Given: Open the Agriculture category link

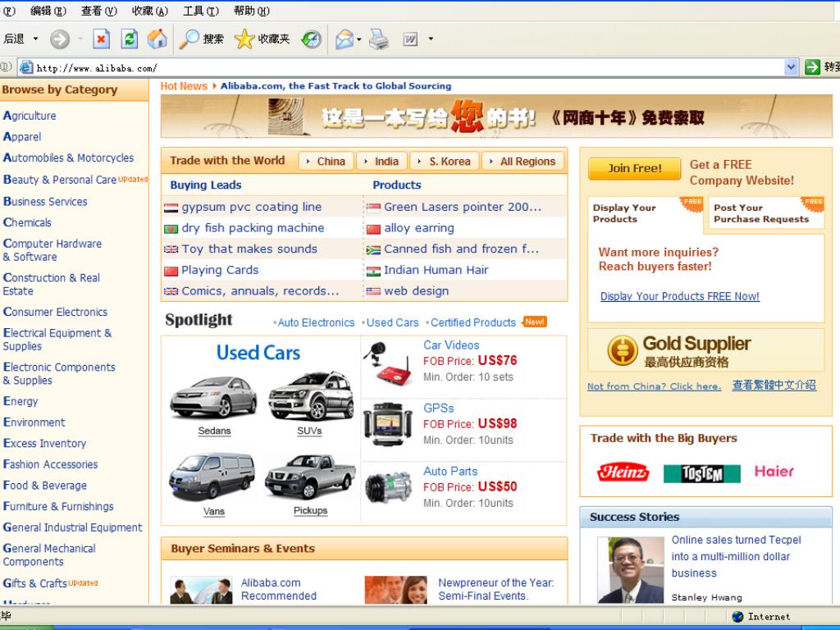Looking at the screenshot, I should [30, 116].
